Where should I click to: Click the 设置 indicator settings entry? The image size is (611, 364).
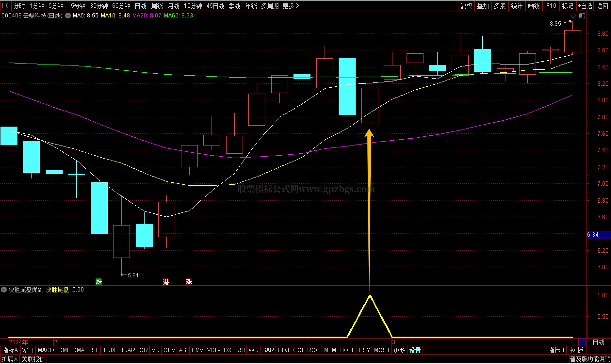[x=415, y=350]
